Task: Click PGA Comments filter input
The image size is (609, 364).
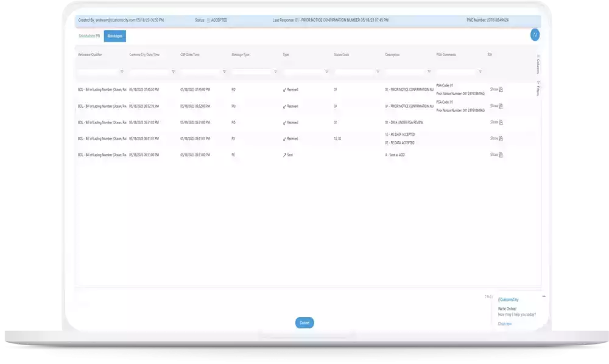Action: [x=456, y=72]
